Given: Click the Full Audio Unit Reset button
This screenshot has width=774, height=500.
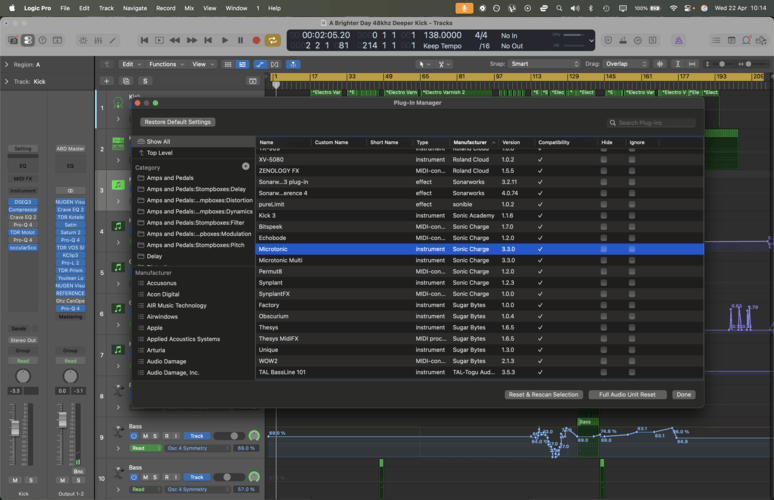Looking at the screenshot, I should point(627,394).
